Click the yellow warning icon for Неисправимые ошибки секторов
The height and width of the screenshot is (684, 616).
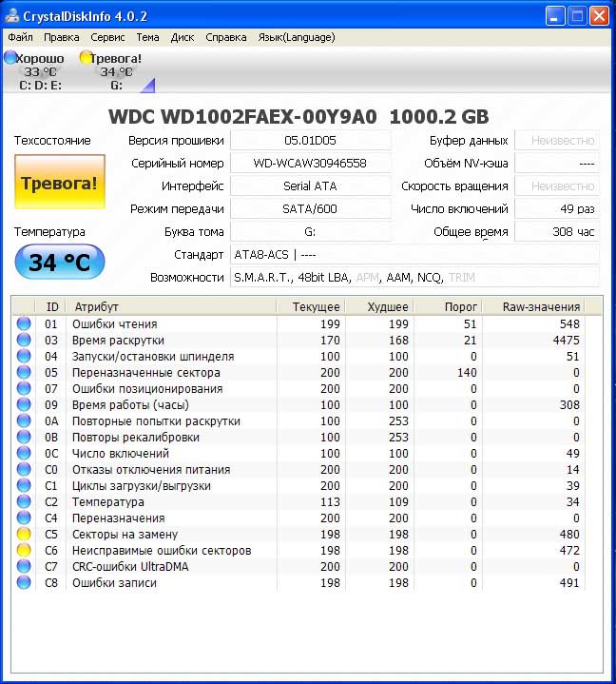[x=24, y=550]
